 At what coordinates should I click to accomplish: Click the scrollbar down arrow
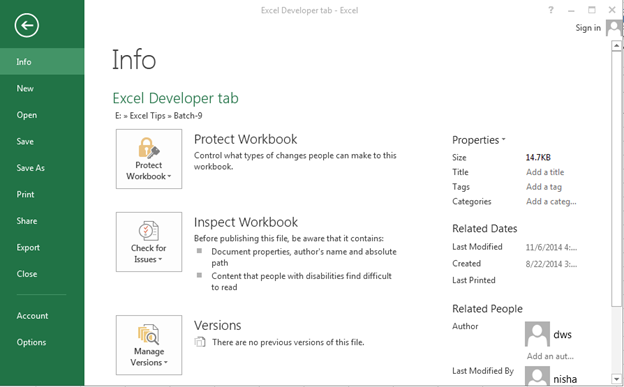click(616, 379)
